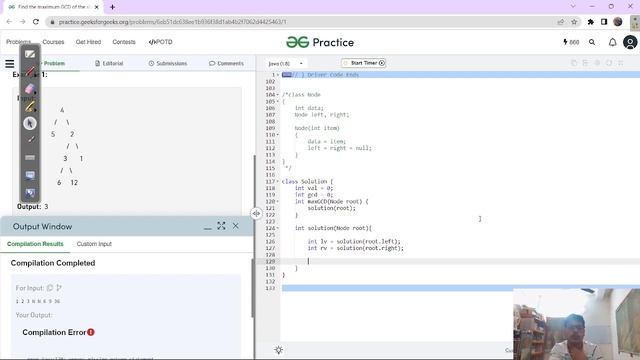Copy the For Input test case
The height and width of the screenshot is (360, 640).
click(50, 288)
